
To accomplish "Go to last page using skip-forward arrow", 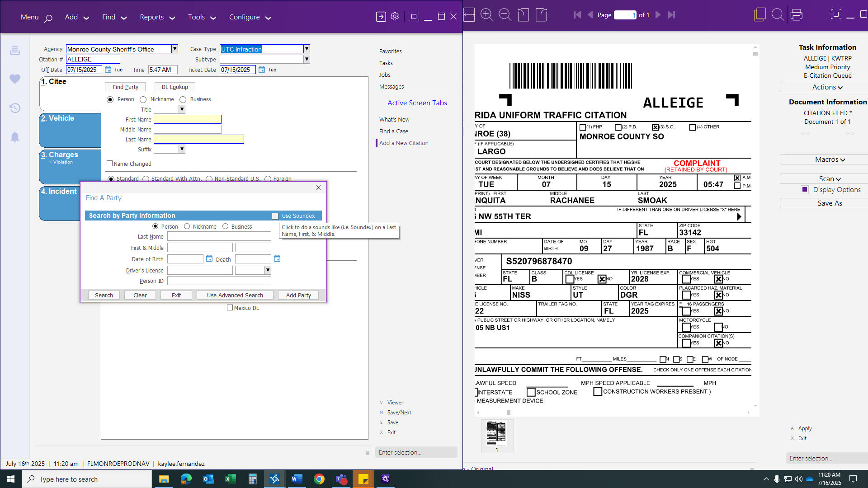I will click(671, 15).
